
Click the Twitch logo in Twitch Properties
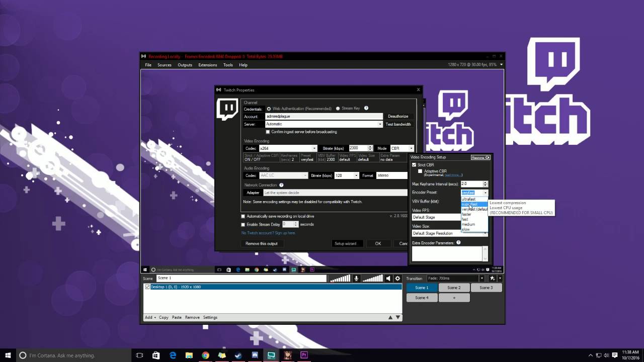(x=227, y=109)
